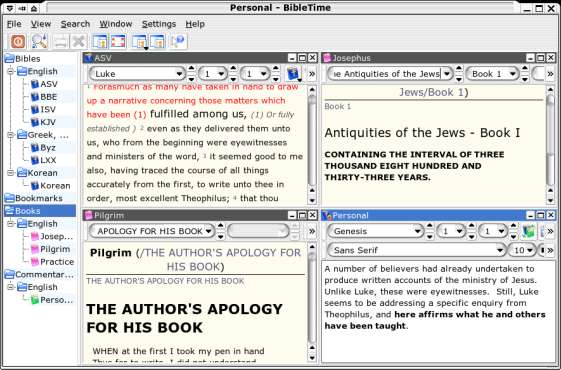Show more toolbar items in ASV window
The image size is (561, 370).
(312, 74)
